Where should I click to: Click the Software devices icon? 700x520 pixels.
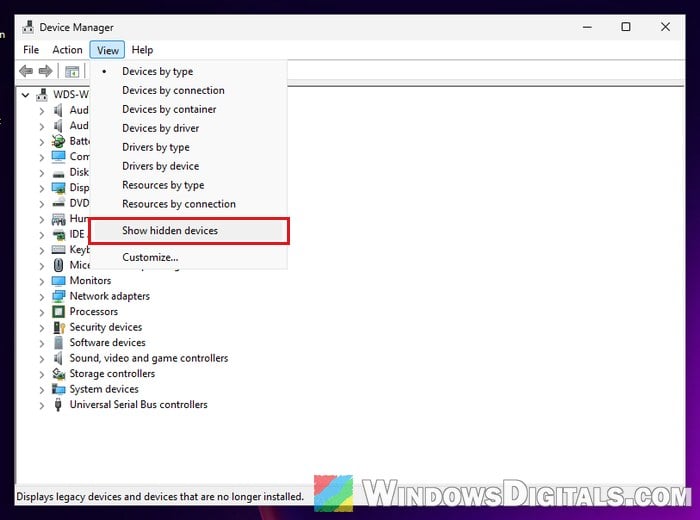pos(58,343)
